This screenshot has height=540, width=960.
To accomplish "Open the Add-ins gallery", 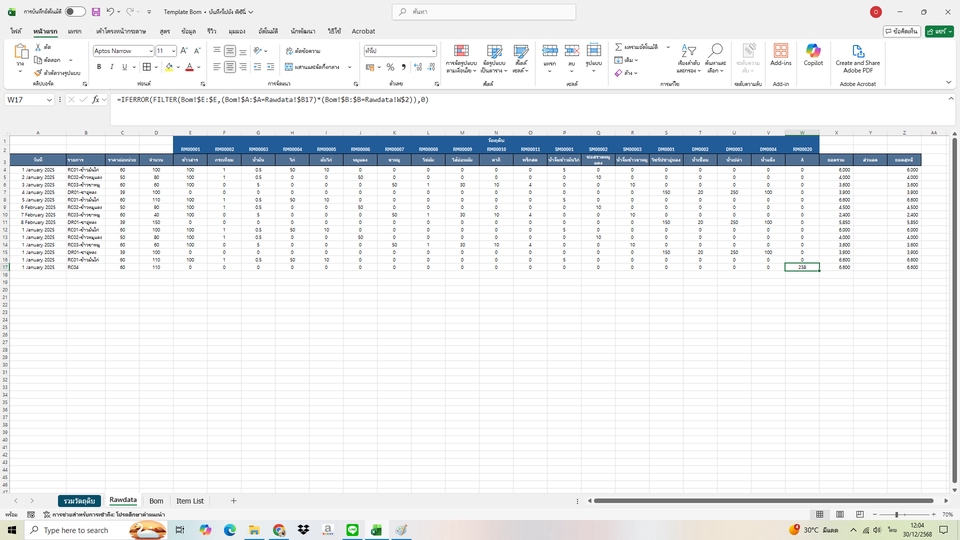I will (x=780, y=53).
